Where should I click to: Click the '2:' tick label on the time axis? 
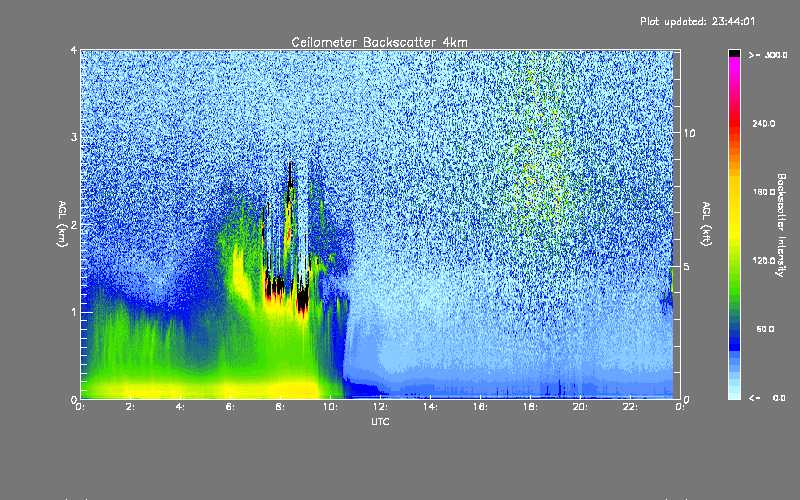pyautogui.click(x=131, y=407)
